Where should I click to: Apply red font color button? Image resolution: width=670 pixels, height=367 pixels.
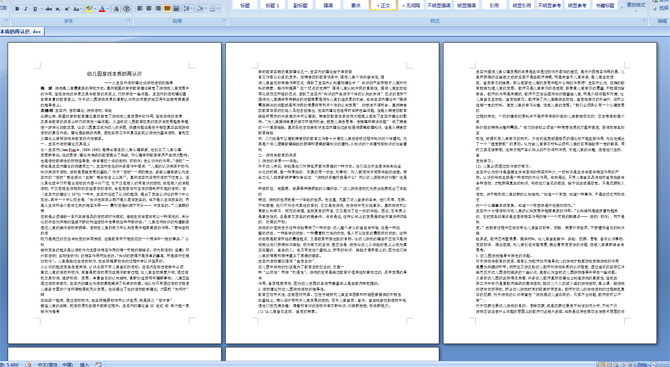pos(102,9)
